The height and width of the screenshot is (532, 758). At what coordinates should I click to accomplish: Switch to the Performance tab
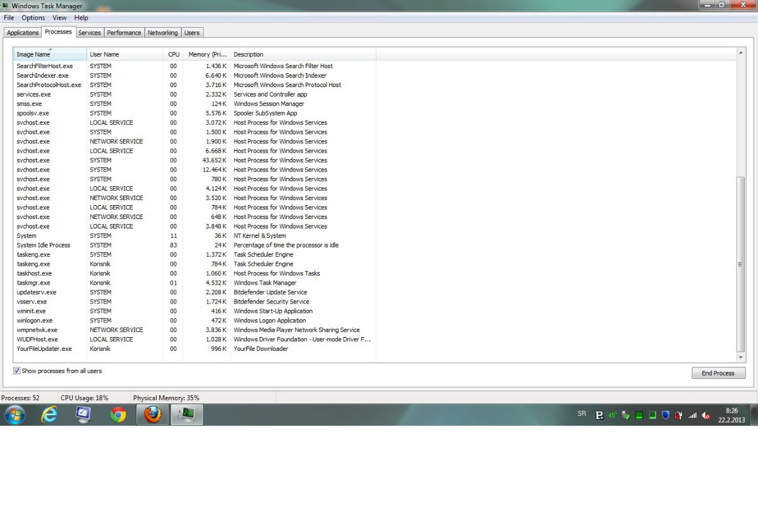point(124,33)
